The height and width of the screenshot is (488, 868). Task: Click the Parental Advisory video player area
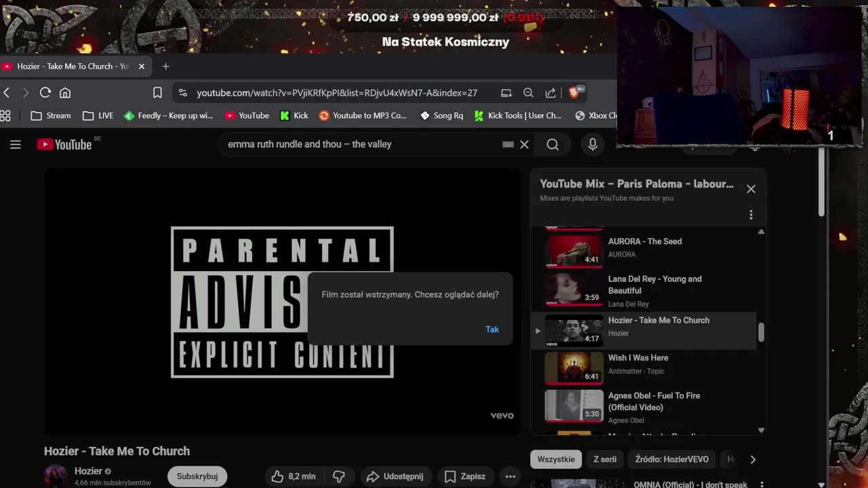click(282, 302)
